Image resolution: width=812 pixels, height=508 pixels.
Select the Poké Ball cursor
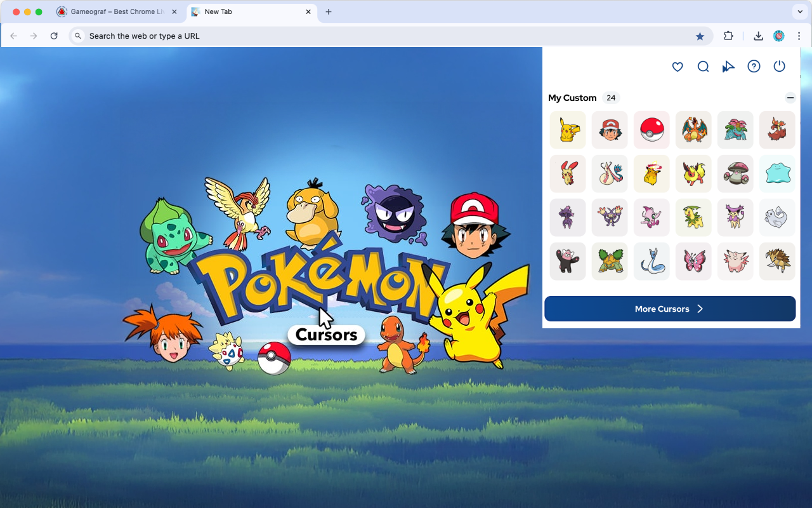tap(652, 130)
